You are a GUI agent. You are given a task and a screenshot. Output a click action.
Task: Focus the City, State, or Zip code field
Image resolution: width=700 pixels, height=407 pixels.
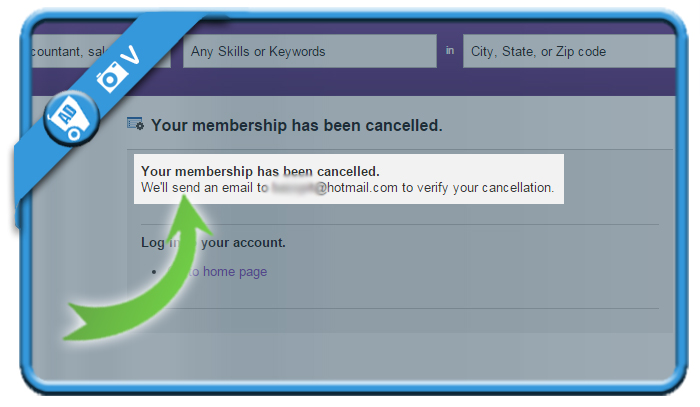[569, 51]
